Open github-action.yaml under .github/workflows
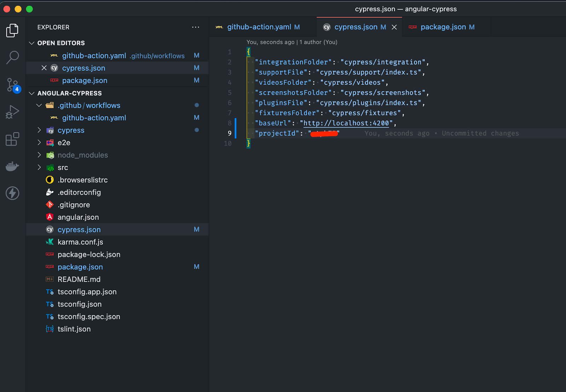The width and height of the screenshot is (566, 392). pyautogui.click(x=117, y=118)
